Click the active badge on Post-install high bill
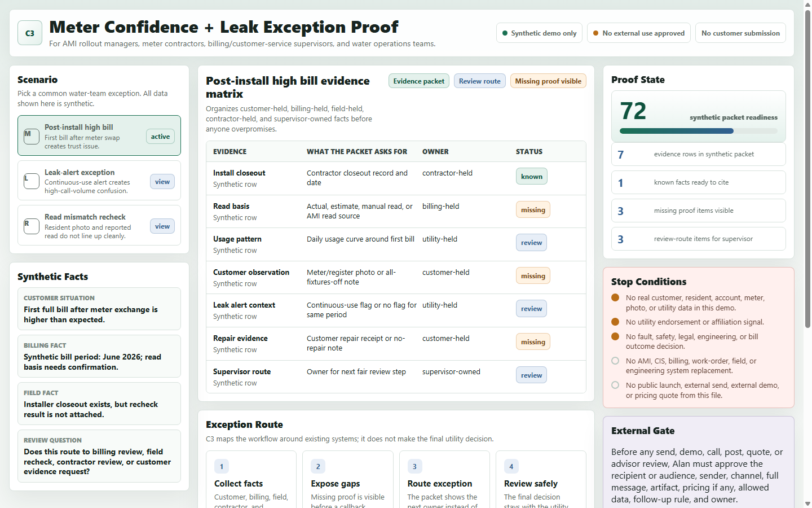This screenshot has width=812, height=508. (x=160, y=137)
